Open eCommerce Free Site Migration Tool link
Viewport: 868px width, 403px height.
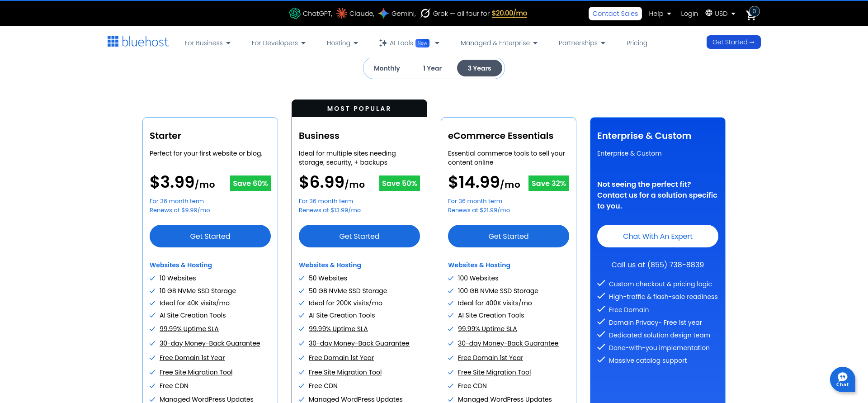pyautogui.click(x=494, y=372)
